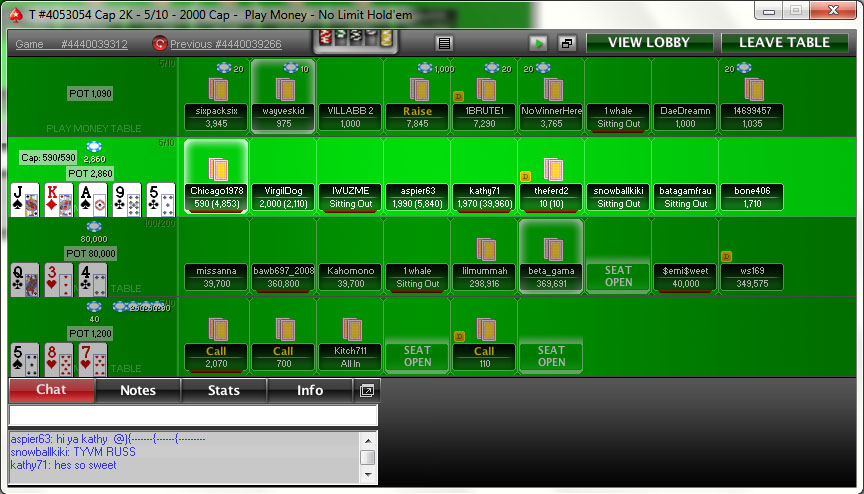Viewport: 864px width, 494px height.
Task: Click in the chat message input field
Action: click(x=193, y=415)
